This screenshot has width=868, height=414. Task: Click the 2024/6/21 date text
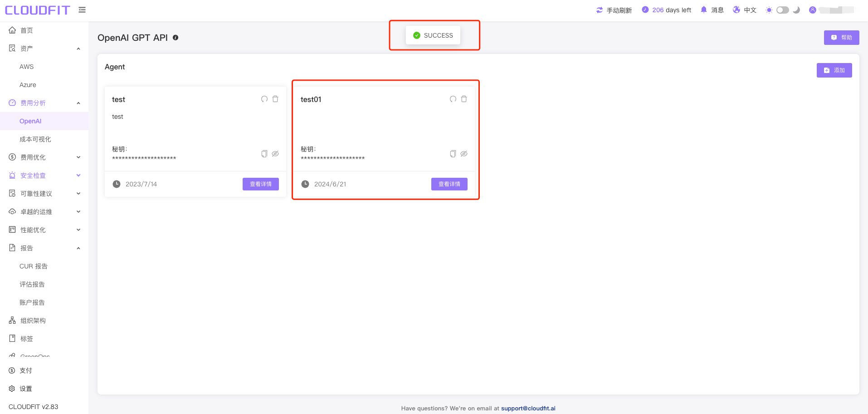pos(330,184)
